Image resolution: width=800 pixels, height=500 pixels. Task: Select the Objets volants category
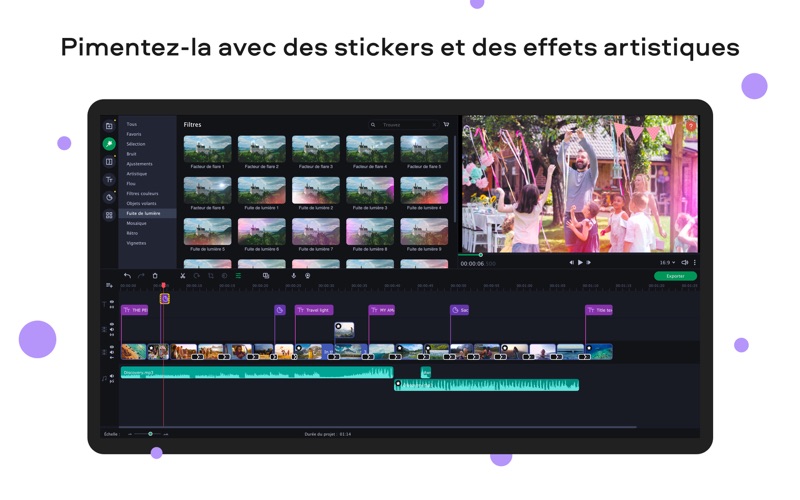[x=141, y=204]
